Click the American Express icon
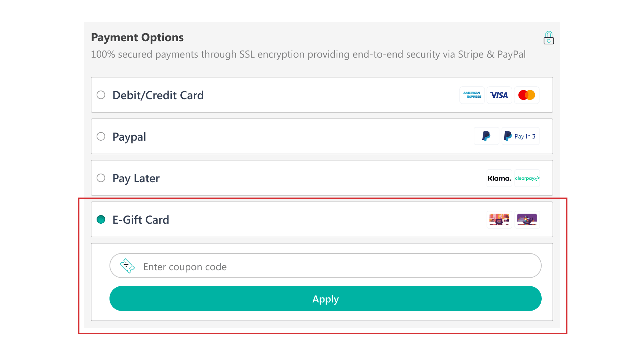Viewport: 644px width, 350px height. click(x=472, y=95)
